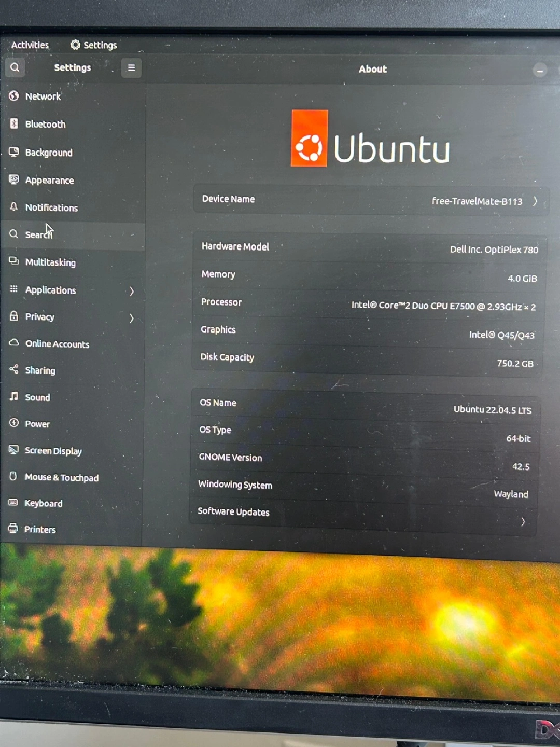Click the search icon button in Settings header

tap(15, 67)
